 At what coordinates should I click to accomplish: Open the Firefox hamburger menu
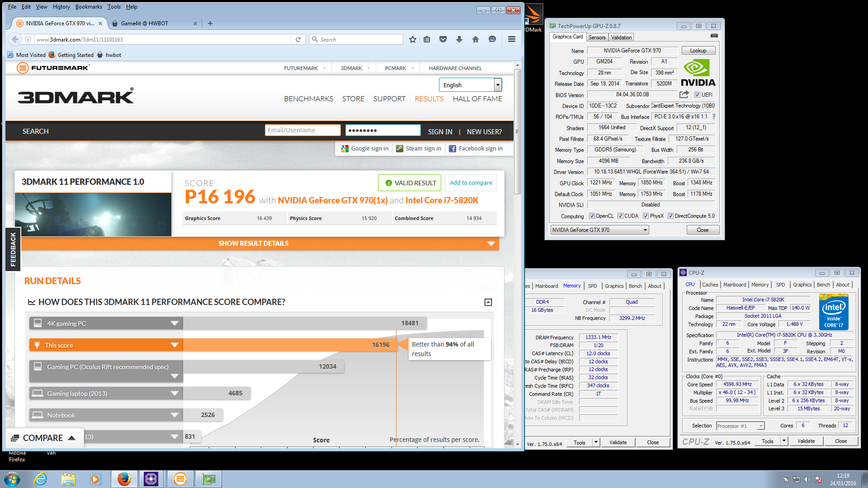(512, 39)
